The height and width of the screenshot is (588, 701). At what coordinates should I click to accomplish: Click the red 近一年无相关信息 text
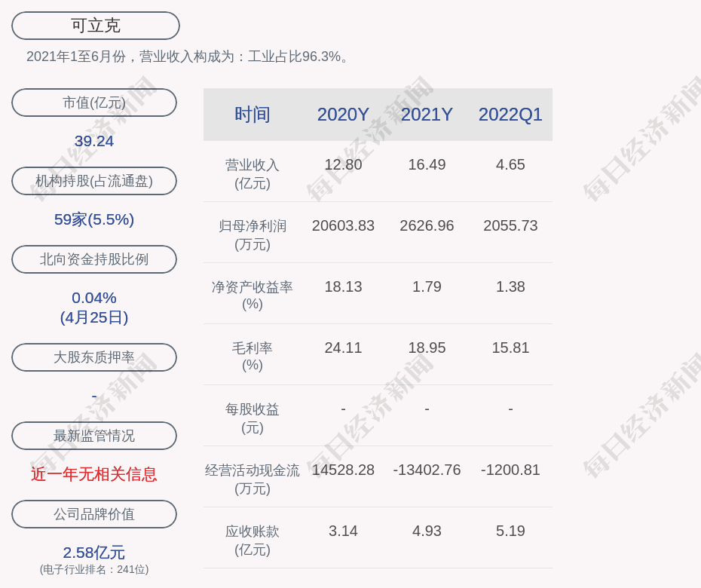coord(94,474)
